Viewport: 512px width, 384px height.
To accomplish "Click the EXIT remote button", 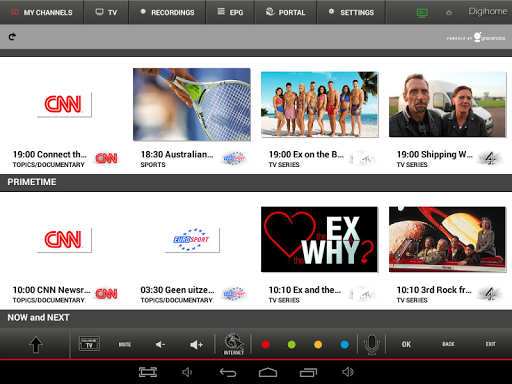I will pyautogui.click(x=490, y=344).
